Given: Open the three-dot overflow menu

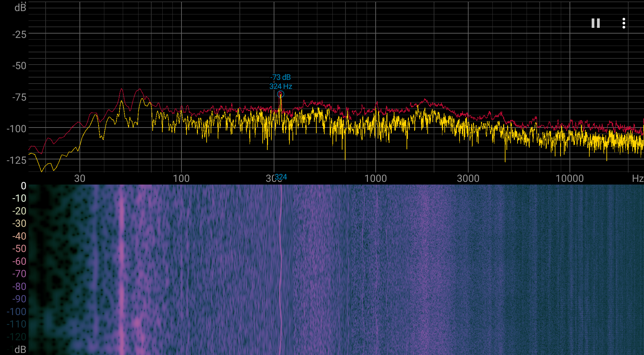Looking at the screenshot, I should pos(624,23).
